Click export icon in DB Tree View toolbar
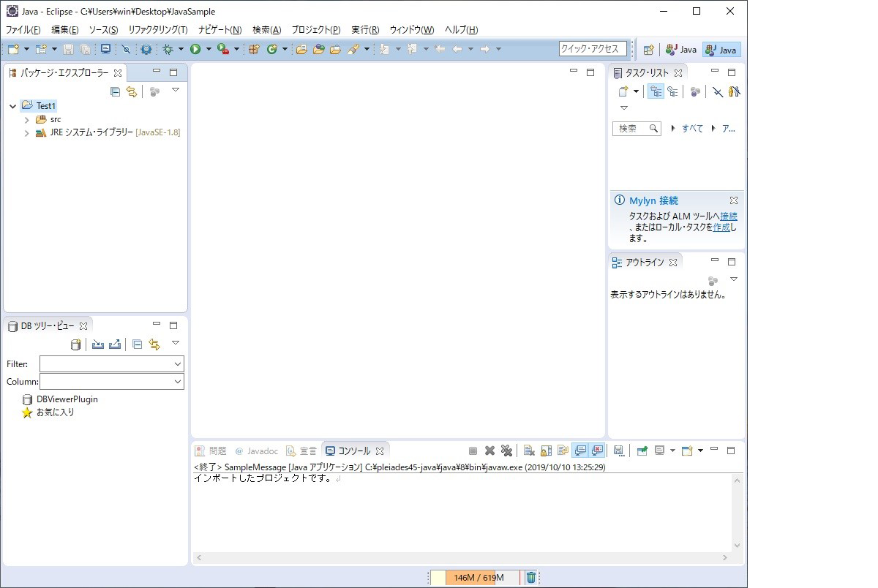878x588 pixels. click(115, 344)
